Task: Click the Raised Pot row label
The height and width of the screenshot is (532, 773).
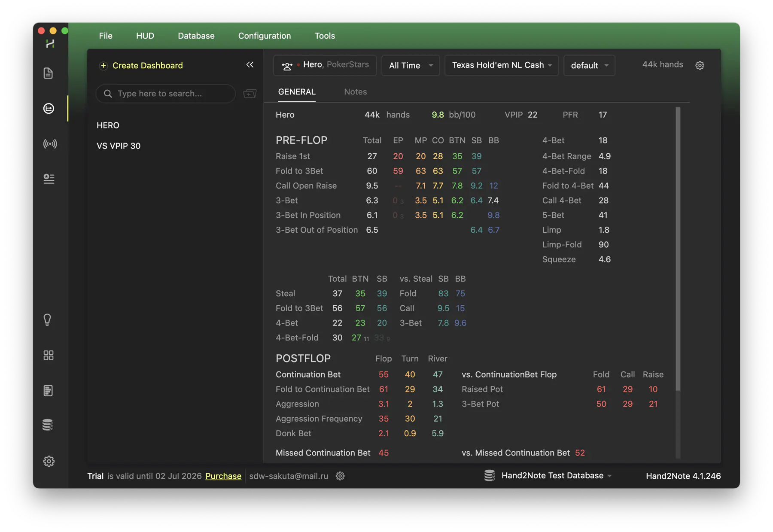Action: coord(482,389)
